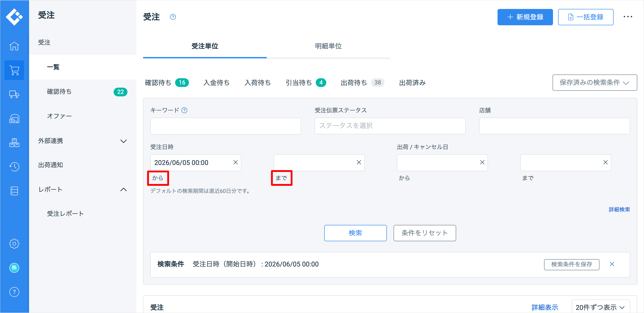Click the 受注日時 start date input
Image resolution: width=644 pixels, height=313 pixels.
pyautogui.click(x=195, y=163)
